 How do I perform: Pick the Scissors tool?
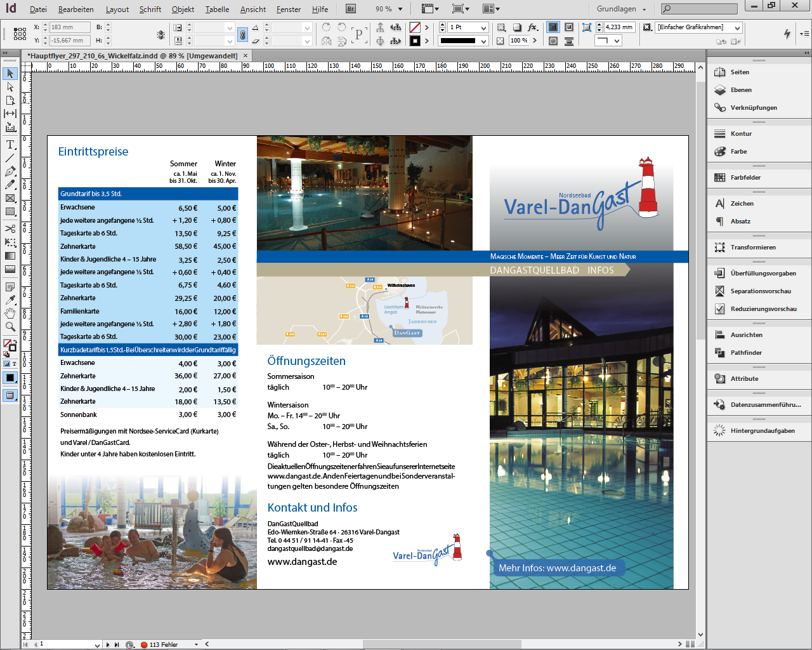tap(10, 229)
